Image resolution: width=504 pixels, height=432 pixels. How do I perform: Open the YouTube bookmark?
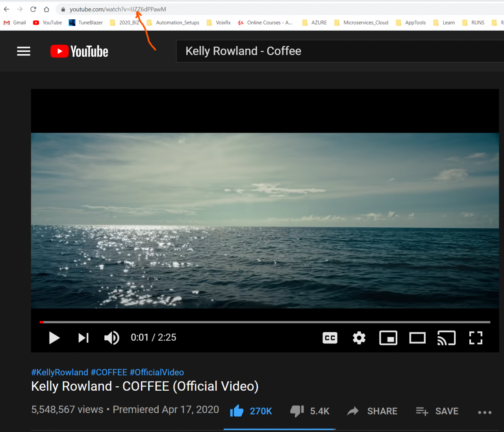tap(48, 22)
